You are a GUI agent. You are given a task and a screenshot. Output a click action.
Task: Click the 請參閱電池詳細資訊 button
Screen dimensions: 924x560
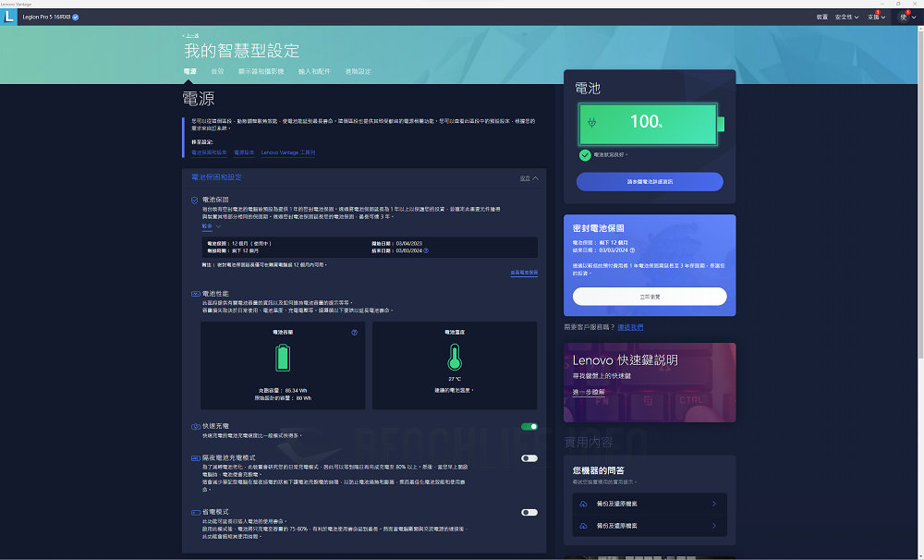click(x=650, y=181)
